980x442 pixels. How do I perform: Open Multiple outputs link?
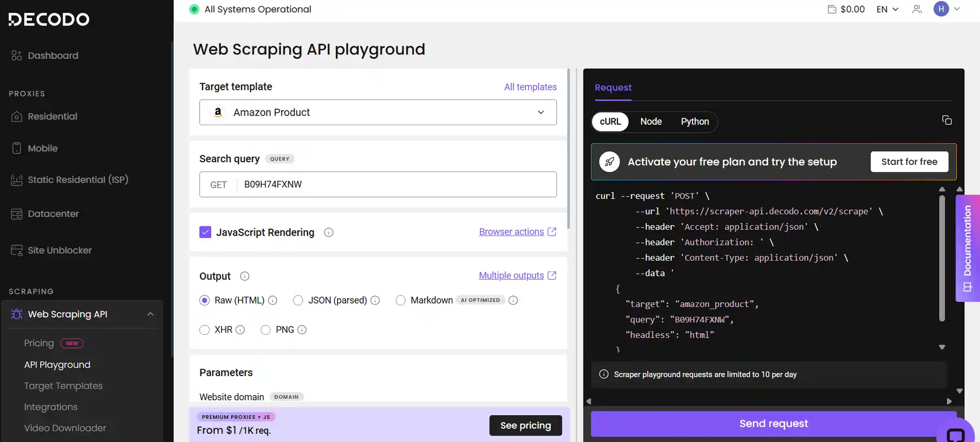[x=511, y=275]
